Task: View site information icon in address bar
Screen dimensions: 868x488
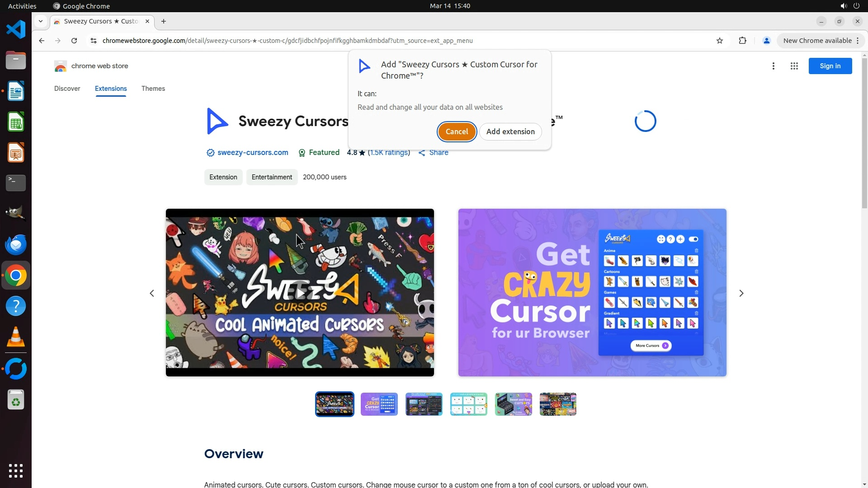Action: [93, 41]
